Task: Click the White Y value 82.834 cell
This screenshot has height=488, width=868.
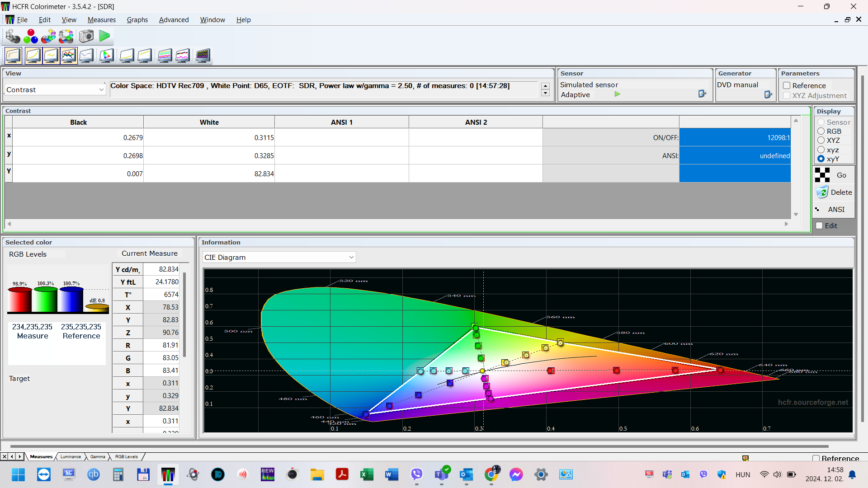Action: click(209, 174)
